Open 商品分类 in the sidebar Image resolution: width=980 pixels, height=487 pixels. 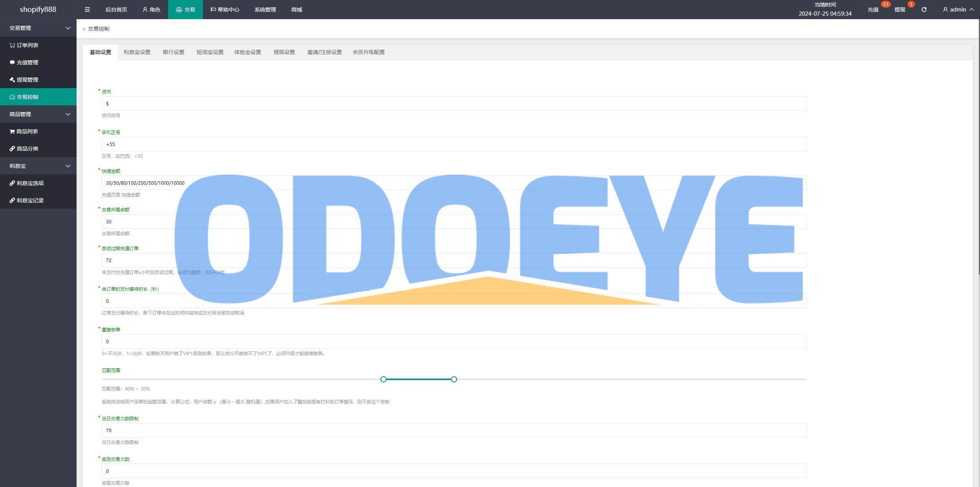click(38, 149)
